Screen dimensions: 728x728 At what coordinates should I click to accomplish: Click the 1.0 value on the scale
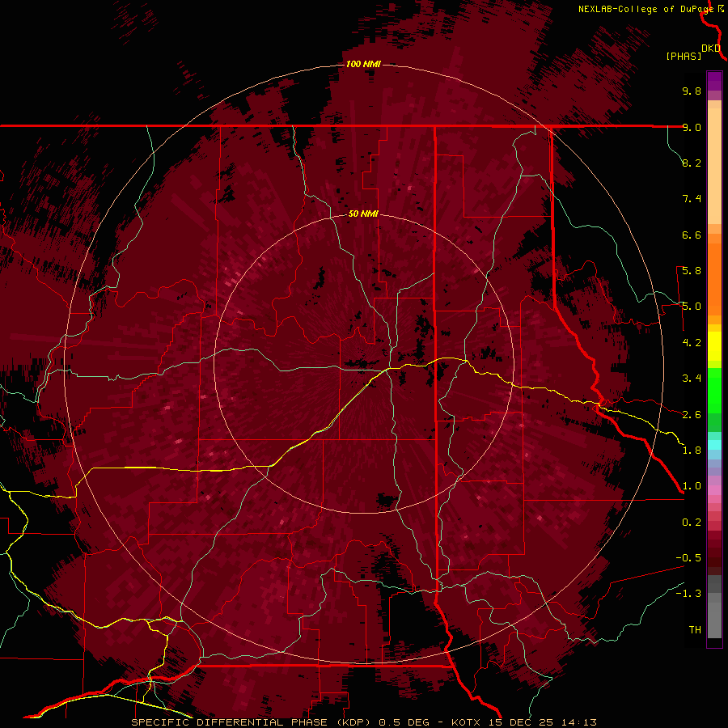point(692,486)
